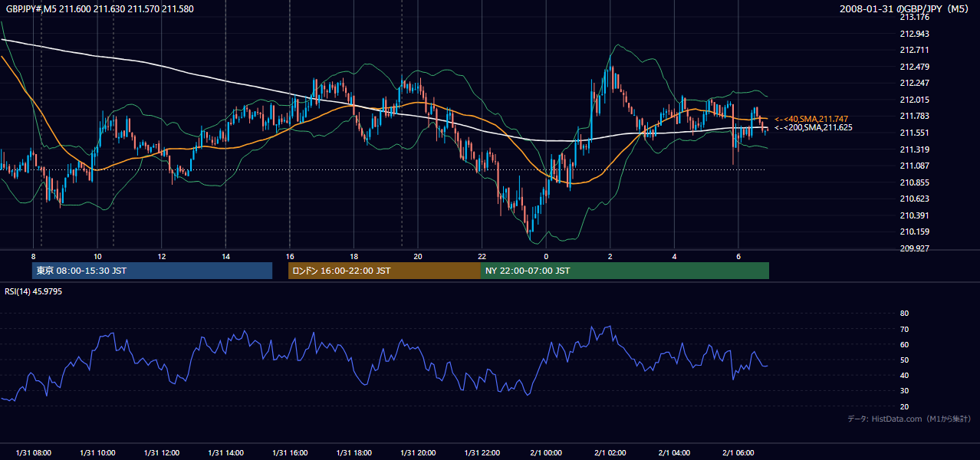Image resolution: width=980 pixels, height=460 pixels.
Task: Click RSI scale value 80
Action: coord(904,314)
